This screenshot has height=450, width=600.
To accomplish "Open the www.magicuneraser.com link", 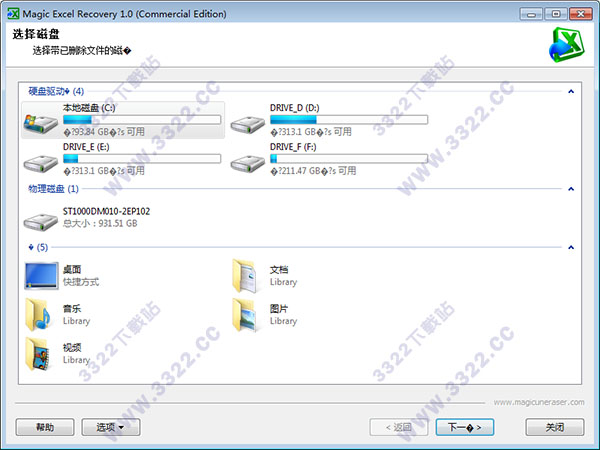I will click(539, 402).
